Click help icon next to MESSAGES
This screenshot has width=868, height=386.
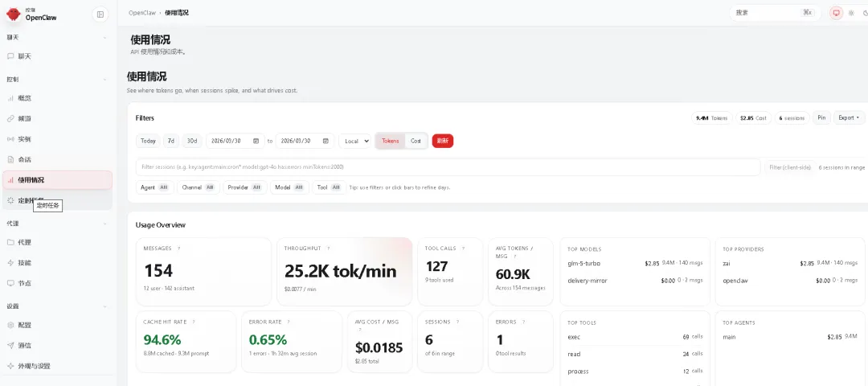tap(178, 248)
